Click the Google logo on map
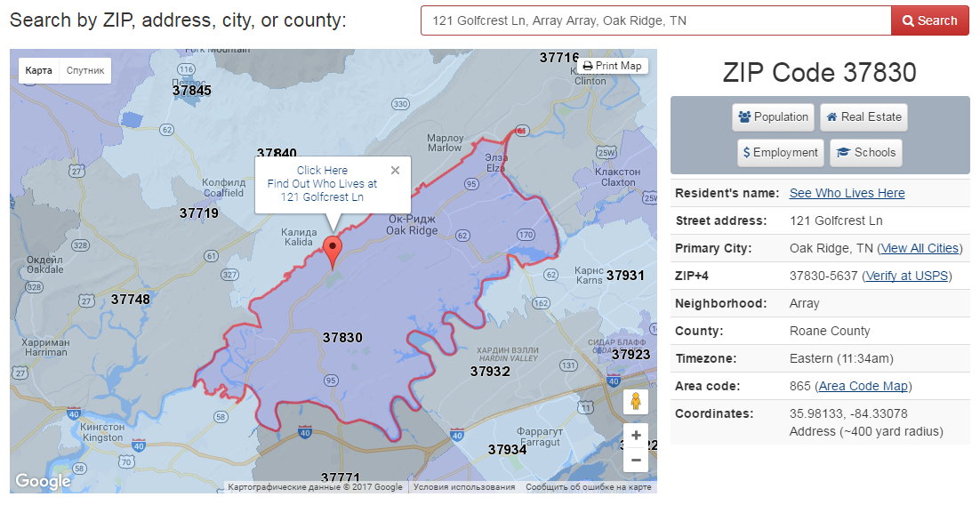This screenshot has height=505, width=980. (43, 482)
